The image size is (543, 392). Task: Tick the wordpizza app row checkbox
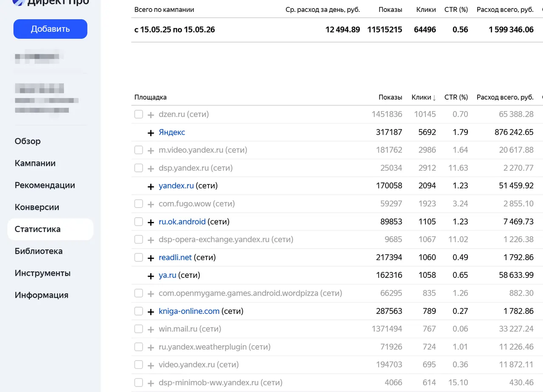(139, 293)
